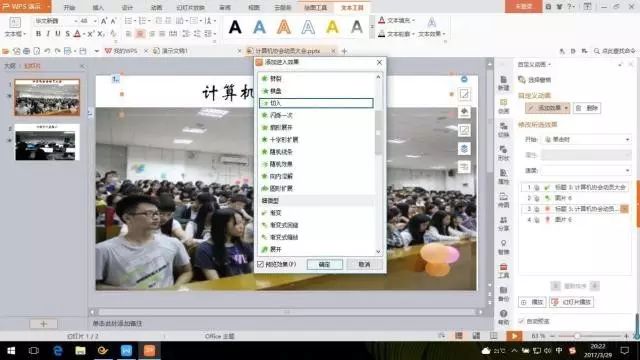Open the font size dropdown
This screenshot has width=640, height=360.
point(95,21)
